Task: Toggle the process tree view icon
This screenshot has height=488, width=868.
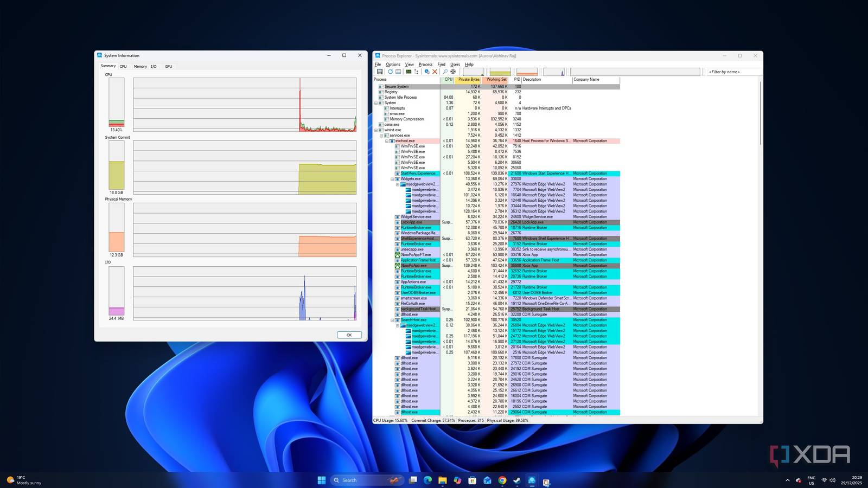Action: tap(417, 72)
